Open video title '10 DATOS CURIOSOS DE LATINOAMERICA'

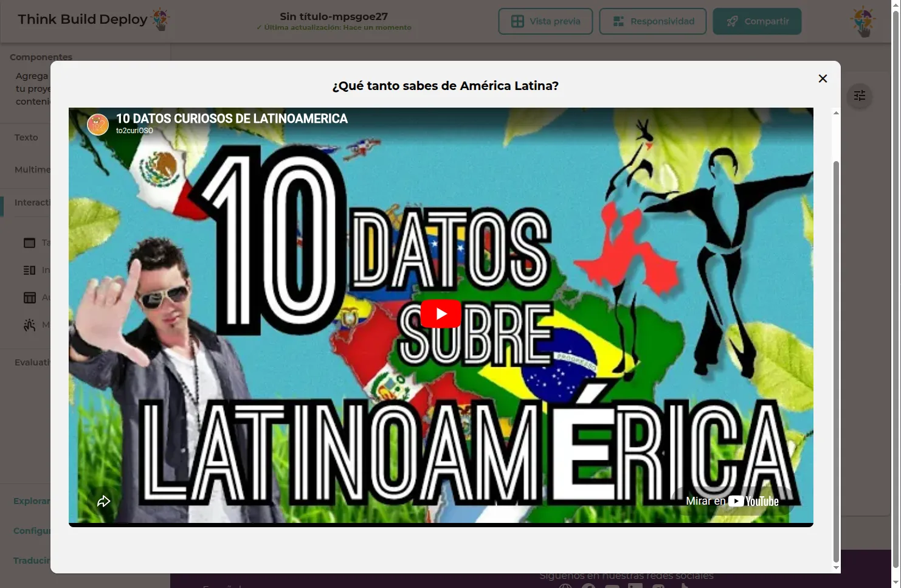(x=232, y=119)
